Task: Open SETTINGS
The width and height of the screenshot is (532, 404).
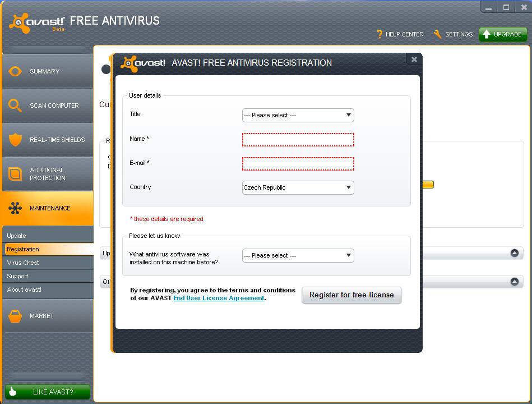Action: (454, 34)
